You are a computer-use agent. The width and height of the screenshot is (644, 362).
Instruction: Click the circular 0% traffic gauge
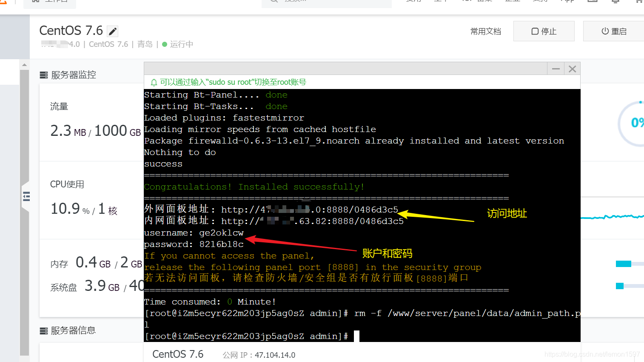click(631, 124)
